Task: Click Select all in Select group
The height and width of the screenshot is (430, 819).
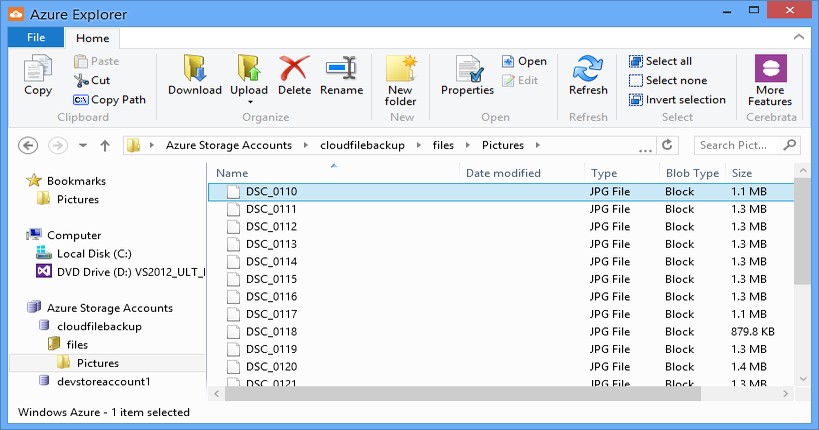Action: 660,61
